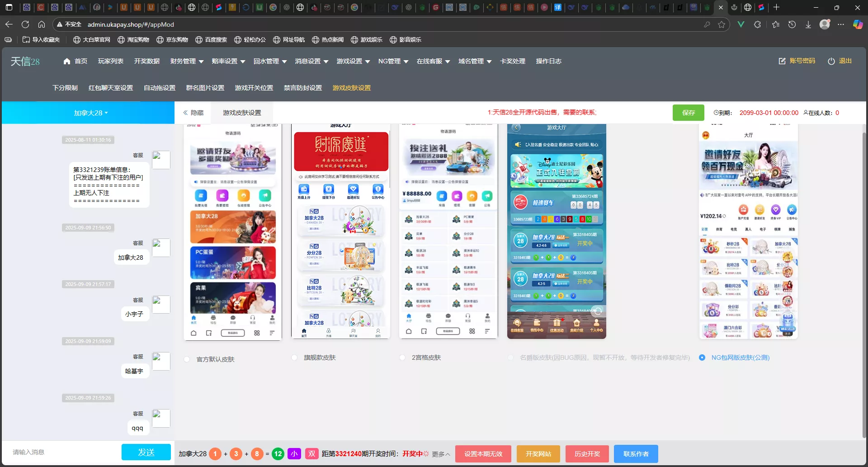This screenshot has height=467, width=868.
Task: Open 红包聊天室设置 submenu tab
Action: [111, 88]
